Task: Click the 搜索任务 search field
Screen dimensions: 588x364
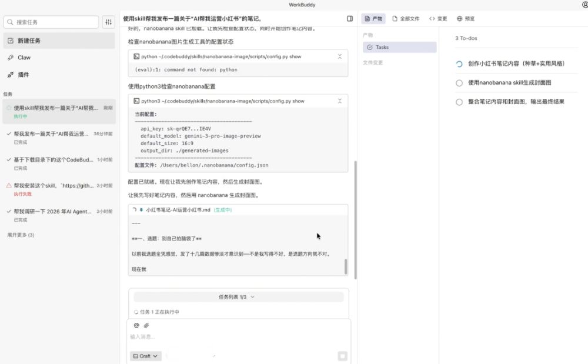Action: tap(51, 22)
